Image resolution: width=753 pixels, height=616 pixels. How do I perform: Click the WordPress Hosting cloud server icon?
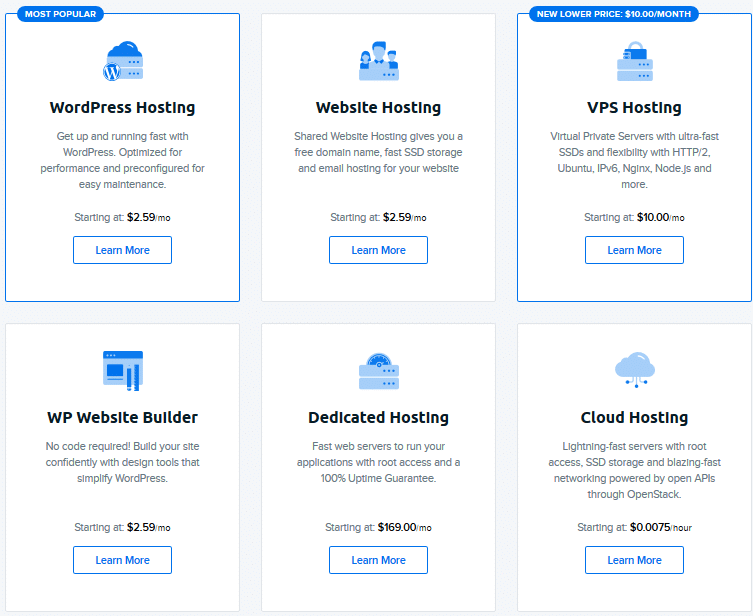123,60
